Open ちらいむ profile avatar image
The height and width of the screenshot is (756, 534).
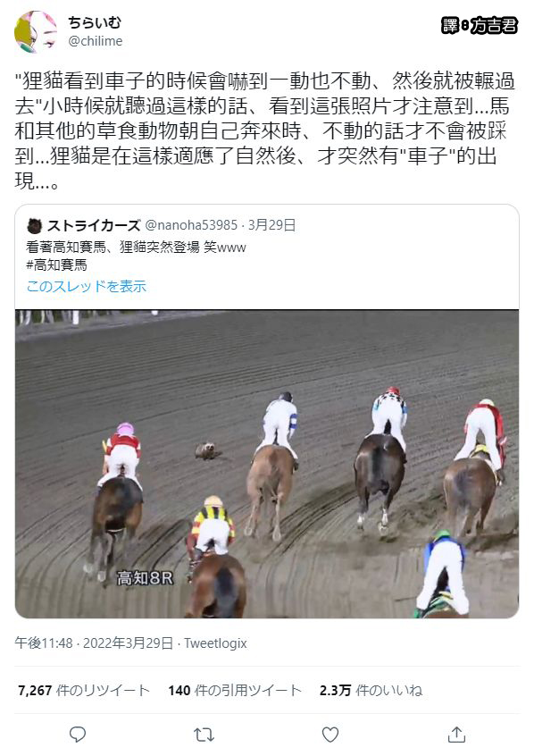tap(36, 31)
